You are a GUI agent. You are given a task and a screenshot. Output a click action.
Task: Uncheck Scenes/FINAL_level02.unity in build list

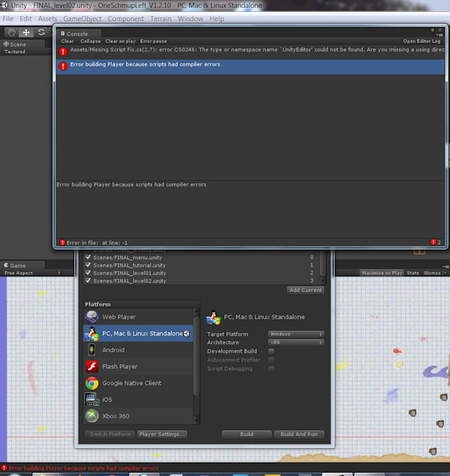(x=88, y=281)
